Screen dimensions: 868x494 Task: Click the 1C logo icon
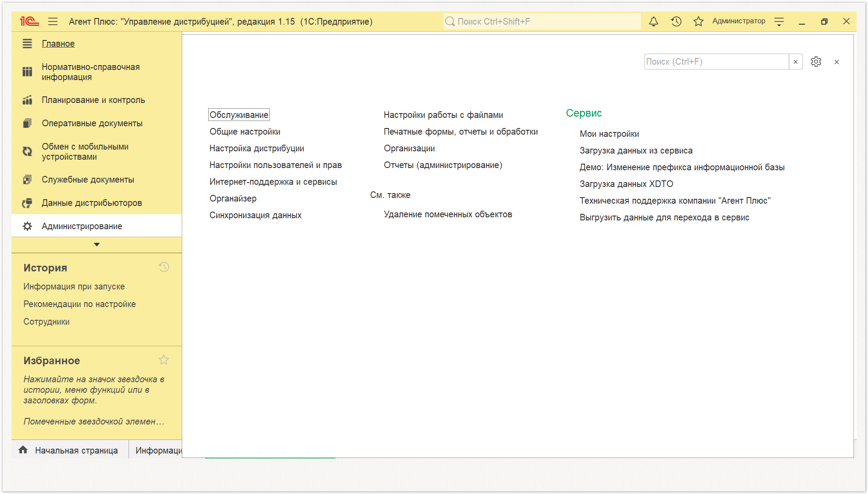pos(29,21)
